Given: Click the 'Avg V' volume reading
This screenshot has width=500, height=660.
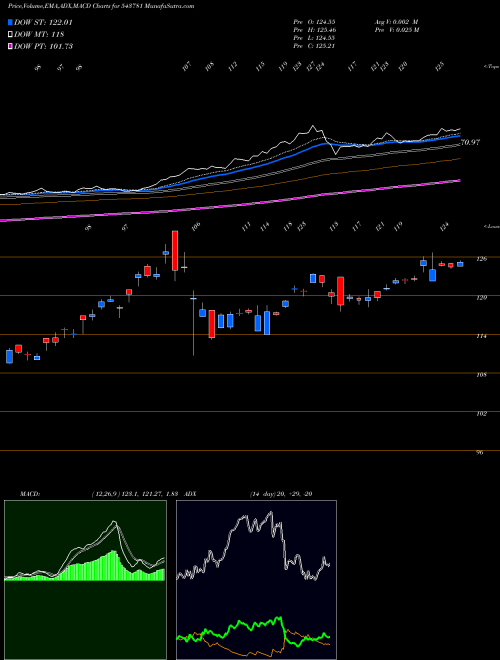Looking at the screenshot, I should 396,22.
